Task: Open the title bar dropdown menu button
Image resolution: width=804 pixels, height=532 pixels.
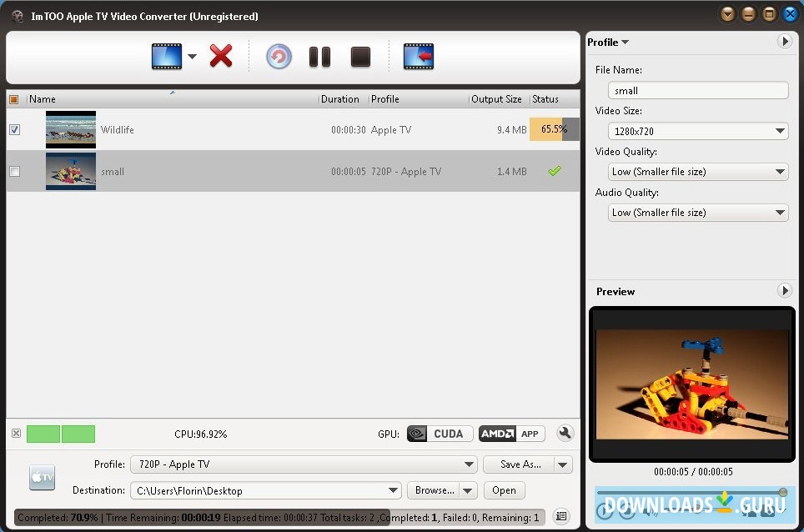Action: [x=728, y=14]
